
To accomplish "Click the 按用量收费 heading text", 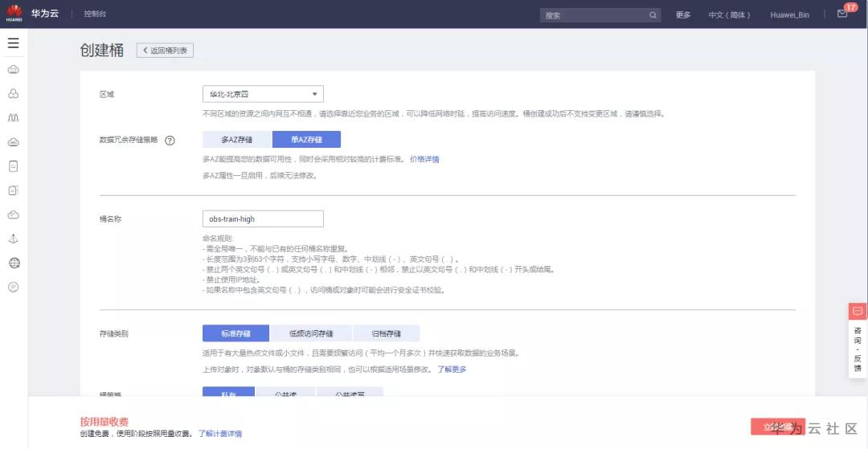I will coord(104,422).
